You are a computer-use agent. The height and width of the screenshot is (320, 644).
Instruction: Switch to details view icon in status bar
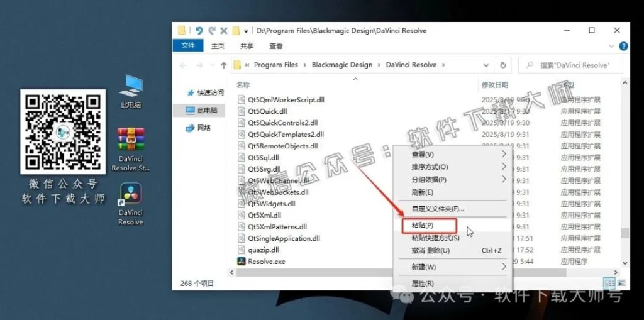[x=609, y=283]
